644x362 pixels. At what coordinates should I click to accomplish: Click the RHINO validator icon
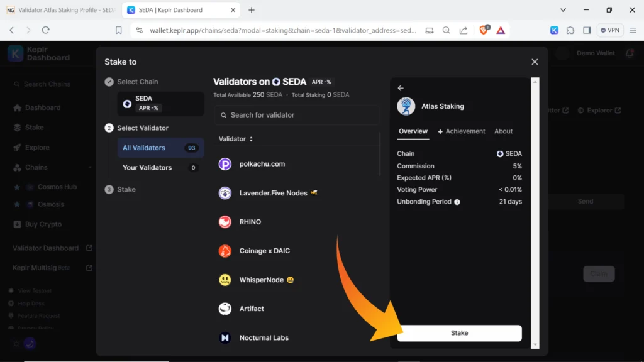[x=225, y=222]
